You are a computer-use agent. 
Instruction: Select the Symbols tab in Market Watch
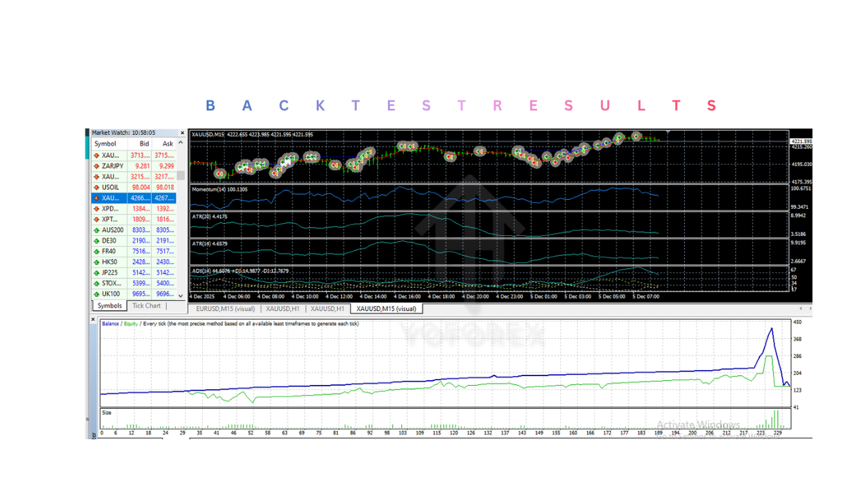click(x=109, y=306)
